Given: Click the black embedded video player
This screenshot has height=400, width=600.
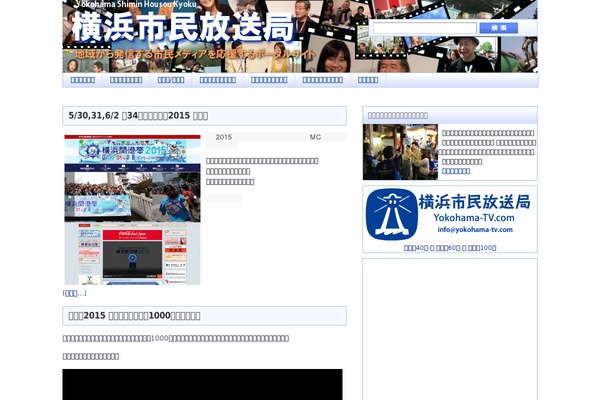Looking at the screenshot, I should coord(202,384).
